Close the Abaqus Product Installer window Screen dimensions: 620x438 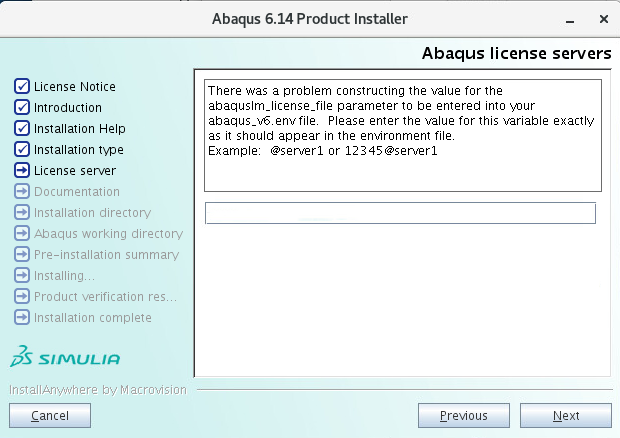pos(604,19)
